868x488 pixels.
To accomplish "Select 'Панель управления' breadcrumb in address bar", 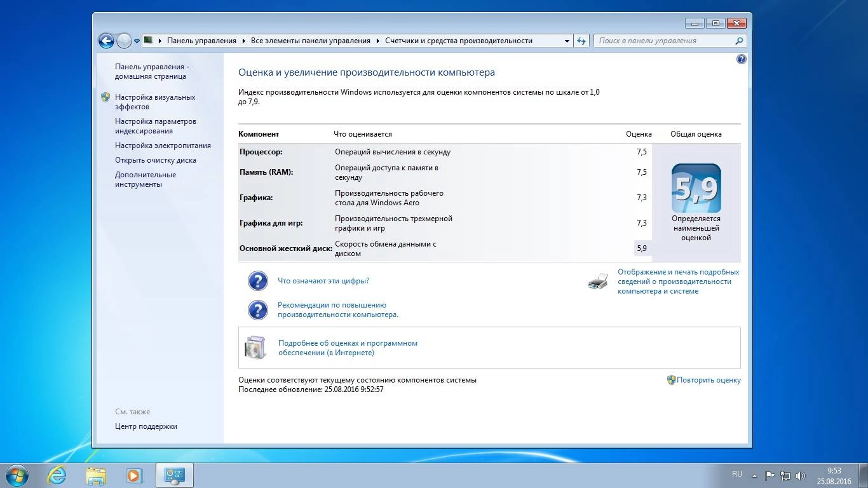I will click(x=201, y=41).
